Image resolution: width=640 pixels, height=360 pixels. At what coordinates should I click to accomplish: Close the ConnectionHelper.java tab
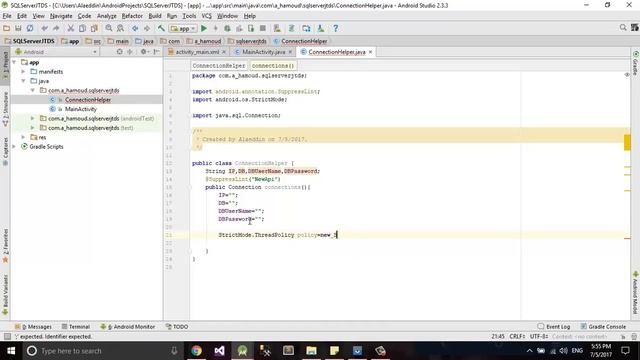(371, 52)
